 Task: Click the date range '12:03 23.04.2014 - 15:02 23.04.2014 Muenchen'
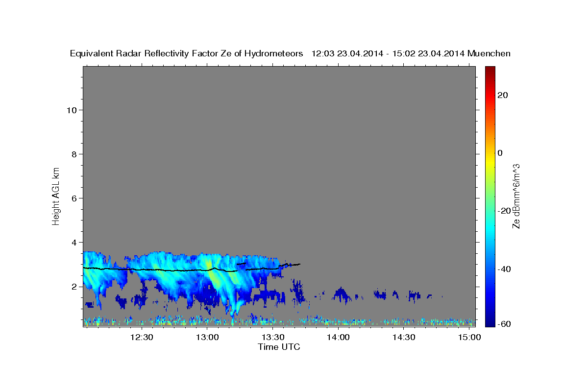click(411, 54)
